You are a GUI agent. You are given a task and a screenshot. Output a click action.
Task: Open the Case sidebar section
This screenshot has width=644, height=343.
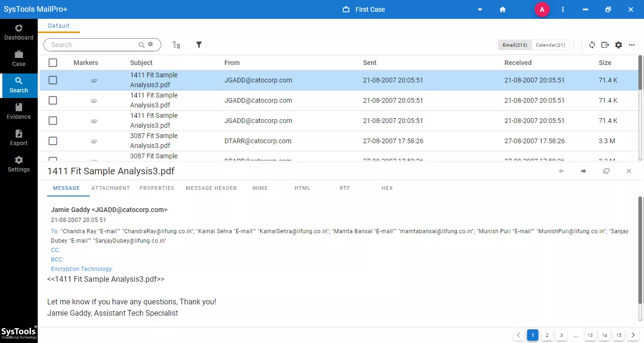19,59
